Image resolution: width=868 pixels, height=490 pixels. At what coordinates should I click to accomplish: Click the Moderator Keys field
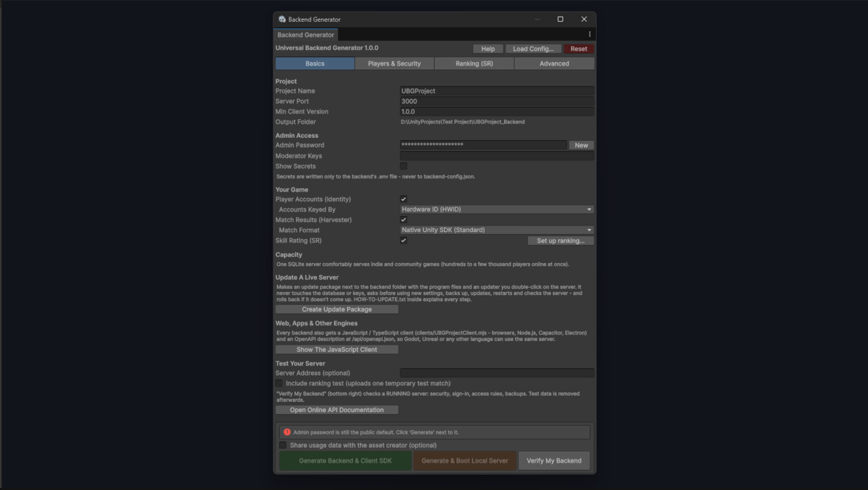[x=497, y=155]
